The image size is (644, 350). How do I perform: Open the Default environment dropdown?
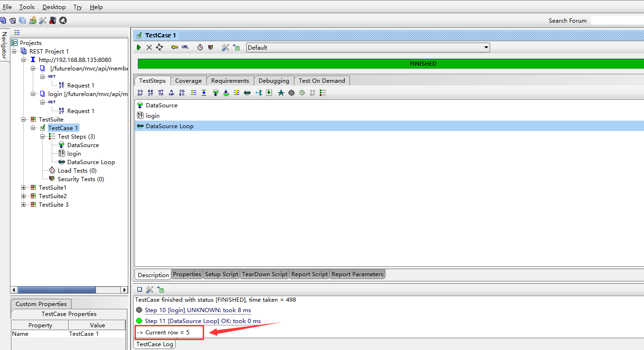(x=368, y=47)
